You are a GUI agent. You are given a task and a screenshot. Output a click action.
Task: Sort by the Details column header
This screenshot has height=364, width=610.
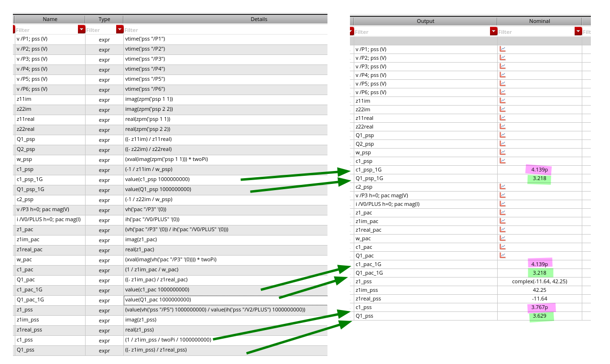(x=259, y=19)
